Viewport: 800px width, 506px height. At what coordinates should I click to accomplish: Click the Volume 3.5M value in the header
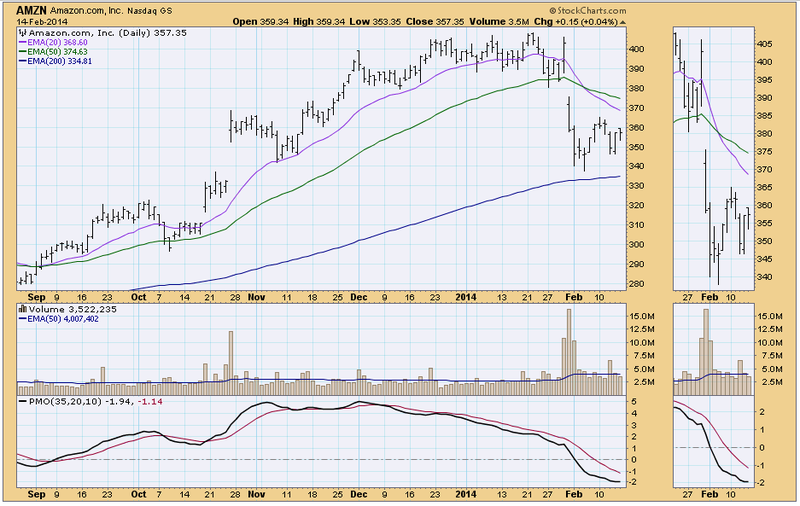tap(499, 21)
